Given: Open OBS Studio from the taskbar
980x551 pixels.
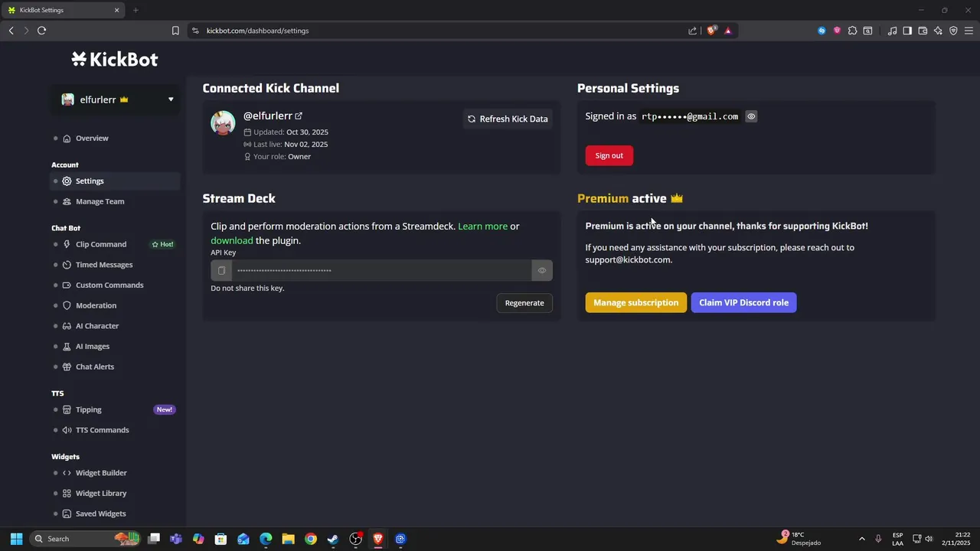Looking at the screenshot, I should point(355,539).
